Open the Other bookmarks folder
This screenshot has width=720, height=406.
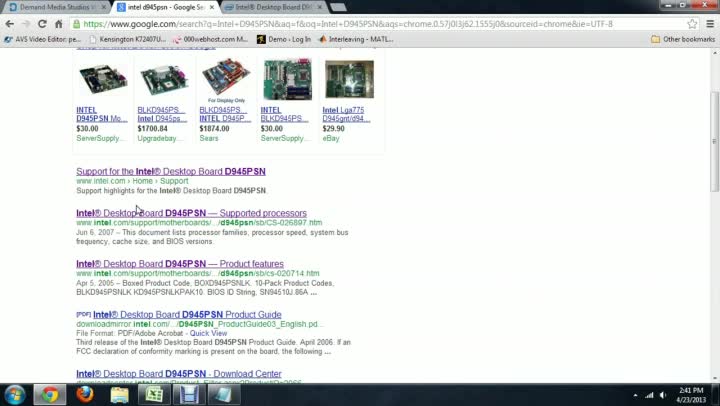click(x=682, y=39)
